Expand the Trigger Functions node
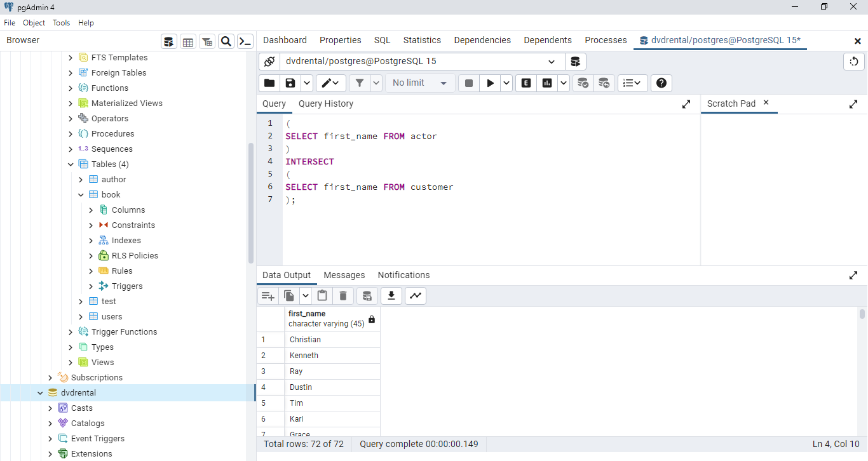This screenshot has height=461, width=868. [71, 332]
